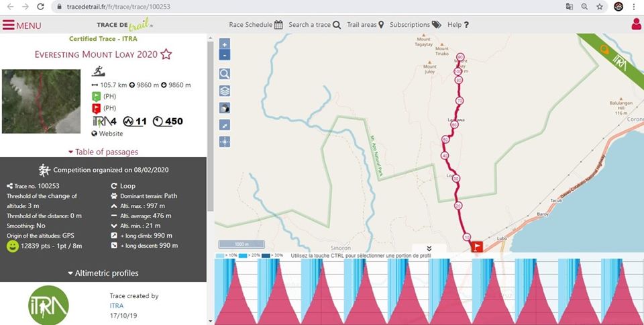Open the browser translate icon
Image resolution: width=644 pixels, height=325 pixels.
570,7
